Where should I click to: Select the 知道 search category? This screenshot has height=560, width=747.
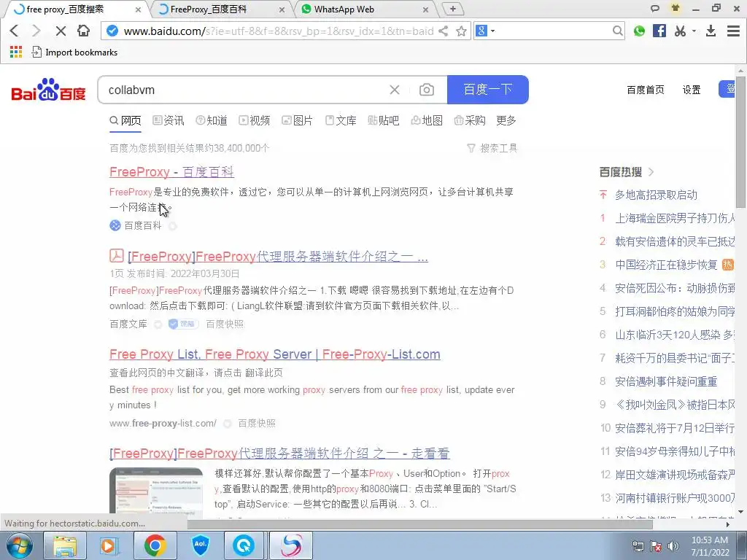212,120
